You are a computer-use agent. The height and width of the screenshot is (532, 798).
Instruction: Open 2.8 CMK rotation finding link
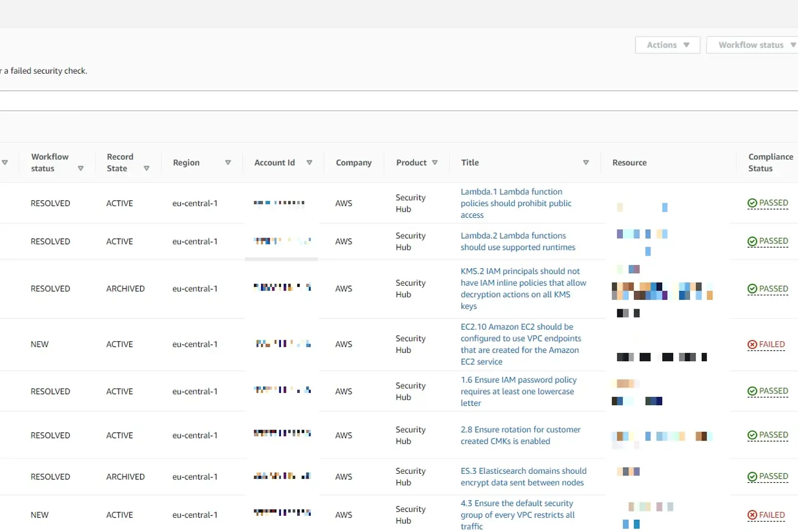coord(520,436)
